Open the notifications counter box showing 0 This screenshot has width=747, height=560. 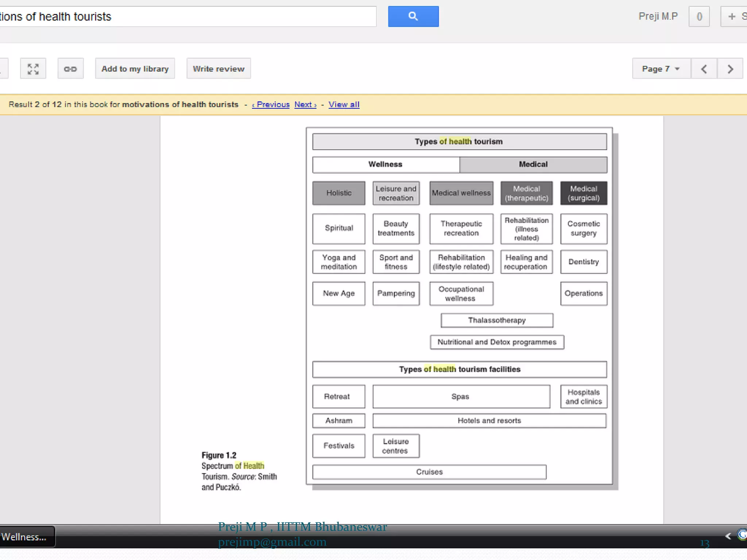point(699,16)
